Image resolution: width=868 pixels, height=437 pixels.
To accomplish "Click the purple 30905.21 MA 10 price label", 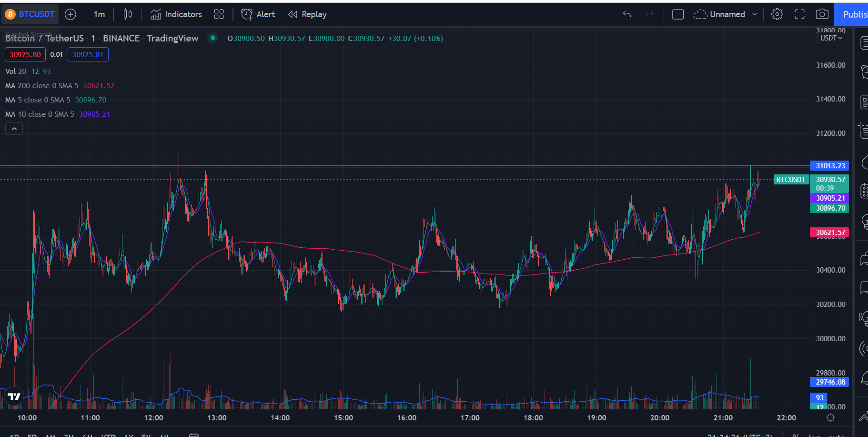I will point(829,198).
